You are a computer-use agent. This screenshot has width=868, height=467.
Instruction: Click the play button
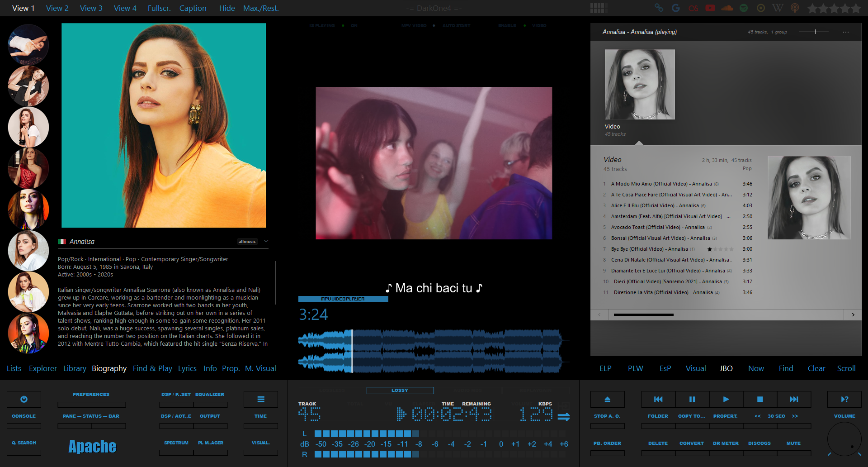(x=726, y=399)
